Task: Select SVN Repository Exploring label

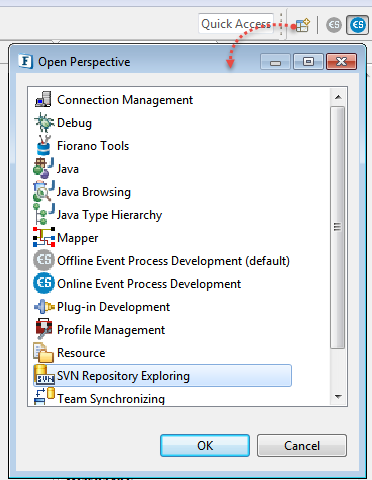Action: tap(123, 376)
